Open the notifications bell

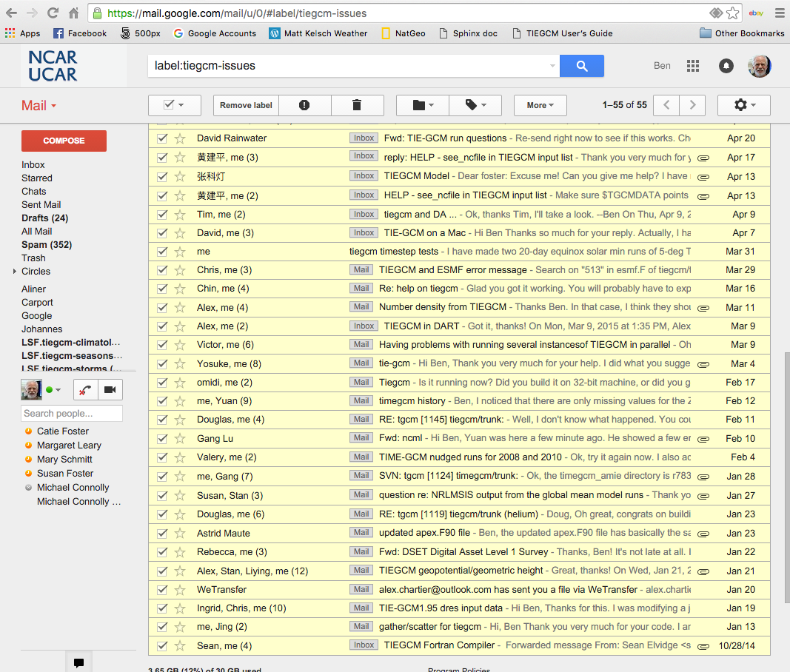[x=726, y=66]
